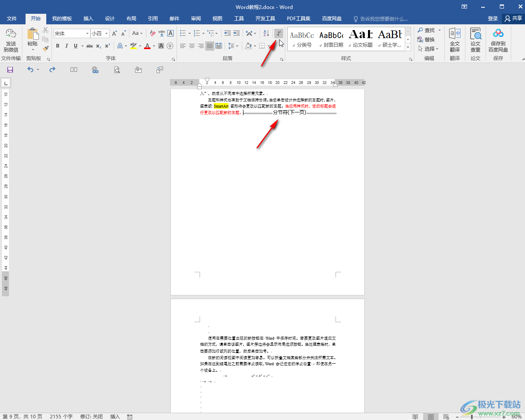Viewport: 525px width, 420px height.
Task: Open the font size dropdown 小四
Action: tap(106, 33)
